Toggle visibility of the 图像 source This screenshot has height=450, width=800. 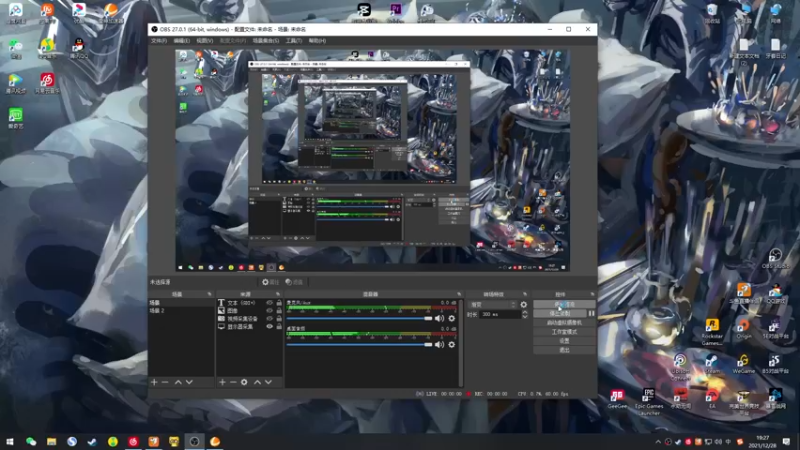pyautogui.click(x=269, y=311)
